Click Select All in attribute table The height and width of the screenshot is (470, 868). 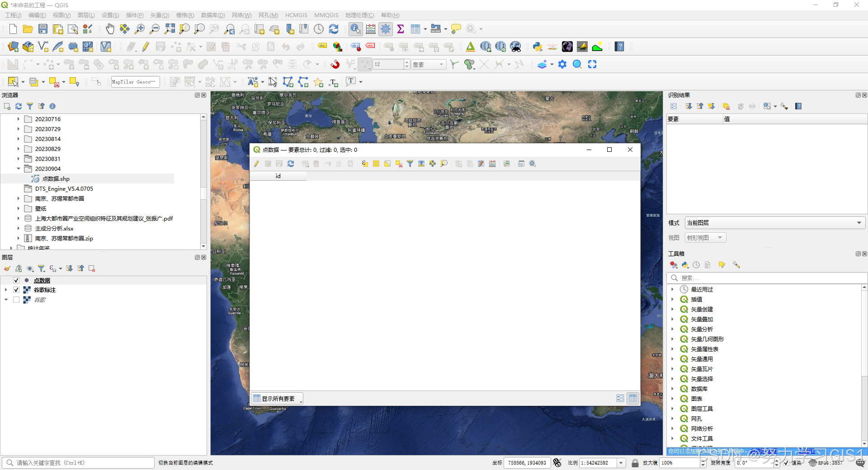(376, 164)
